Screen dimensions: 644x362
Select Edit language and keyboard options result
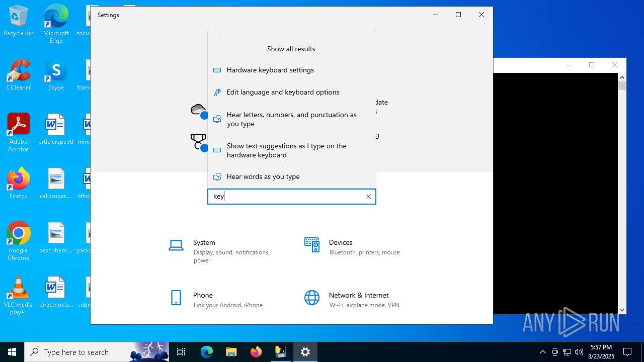tap(291, 92)
